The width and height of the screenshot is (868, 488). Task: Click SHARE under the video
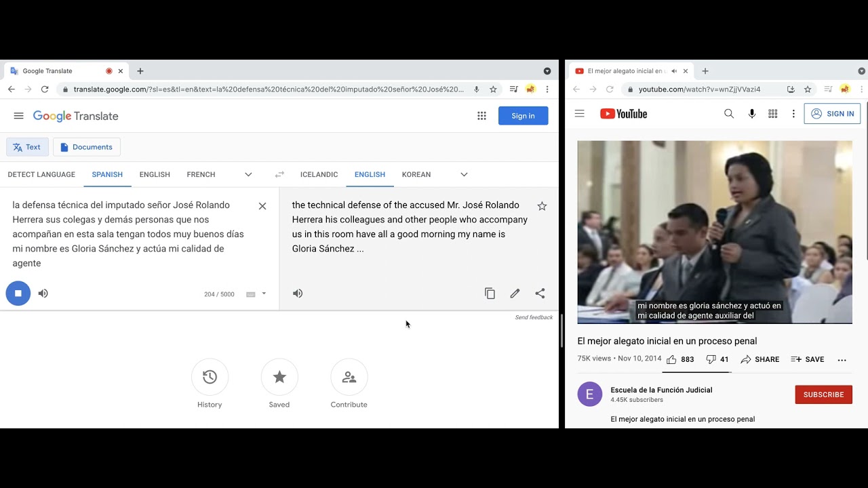tap(760, 359)
